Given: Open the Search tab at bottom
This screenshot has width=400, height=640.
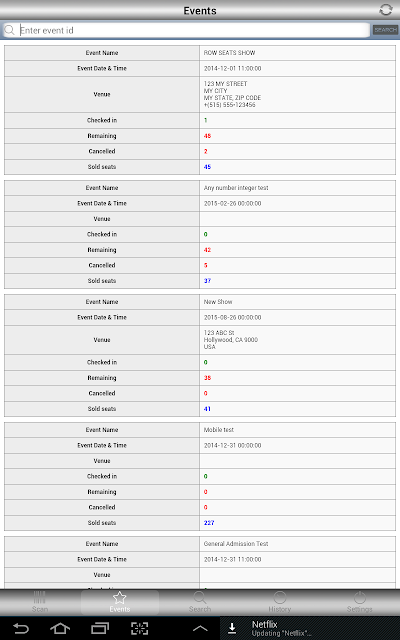Looking at the screenshot, I should [x=200, y=602].
